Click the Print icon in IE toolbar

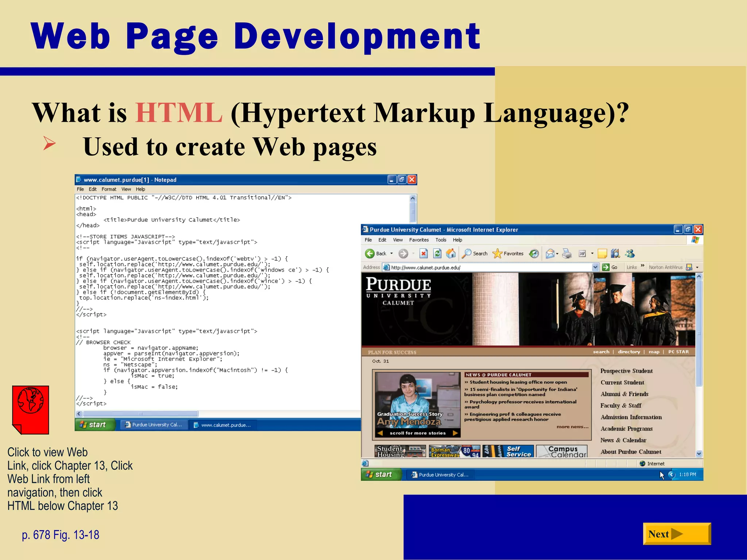coord(567,253)
